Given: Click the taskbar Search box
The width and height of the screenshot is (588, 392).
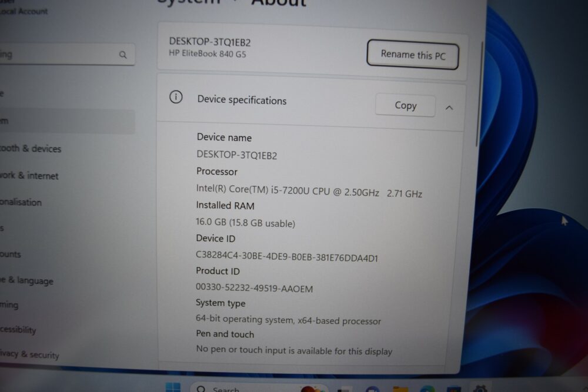Looking at the screenshot, I should click(x=259, y=388).
